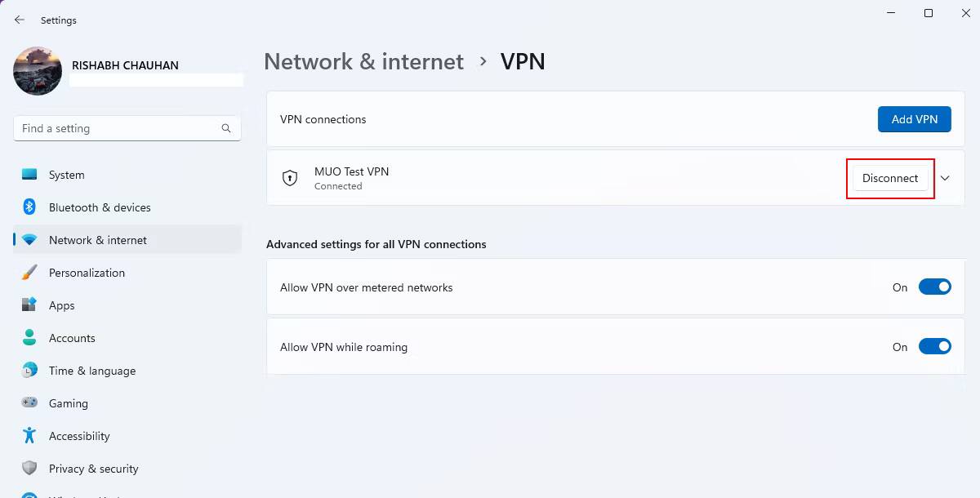Turn off Allow VPN while roaming
The height and width of the screenshot is (498, 980).
pyautogui.click(x=935, y=346)
